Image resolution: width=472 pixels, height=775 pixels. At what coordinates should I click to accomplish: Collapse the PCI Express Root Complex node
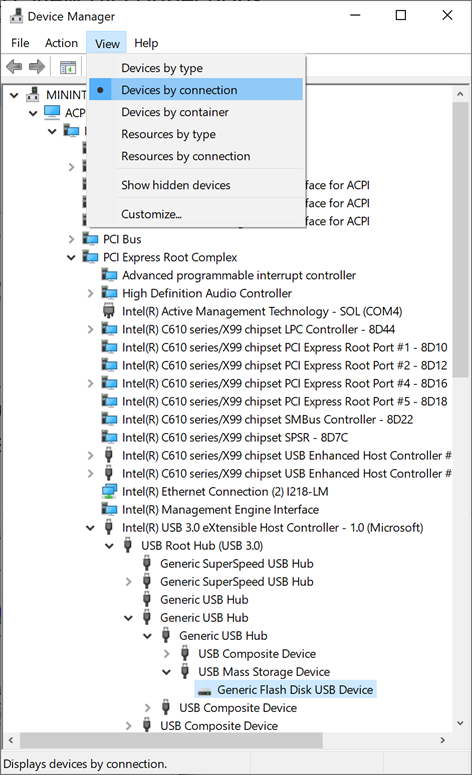tap(71, 258)
